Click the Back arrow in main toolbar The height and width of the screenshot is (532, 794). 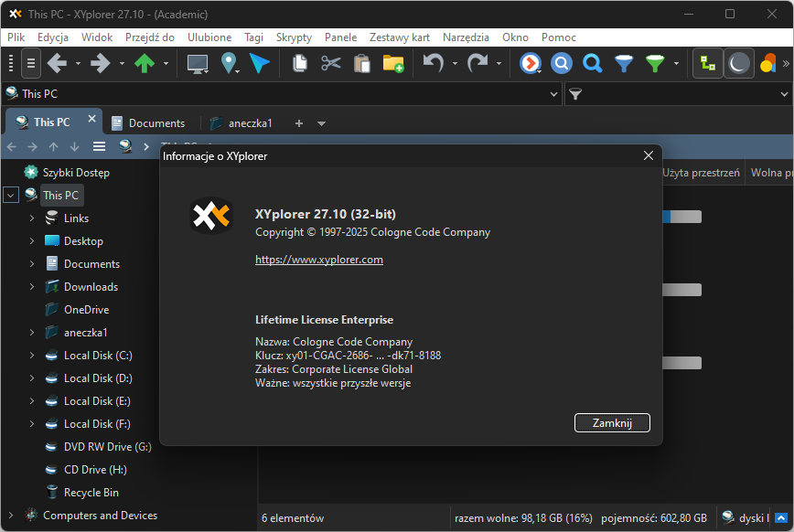coord(57,63)
